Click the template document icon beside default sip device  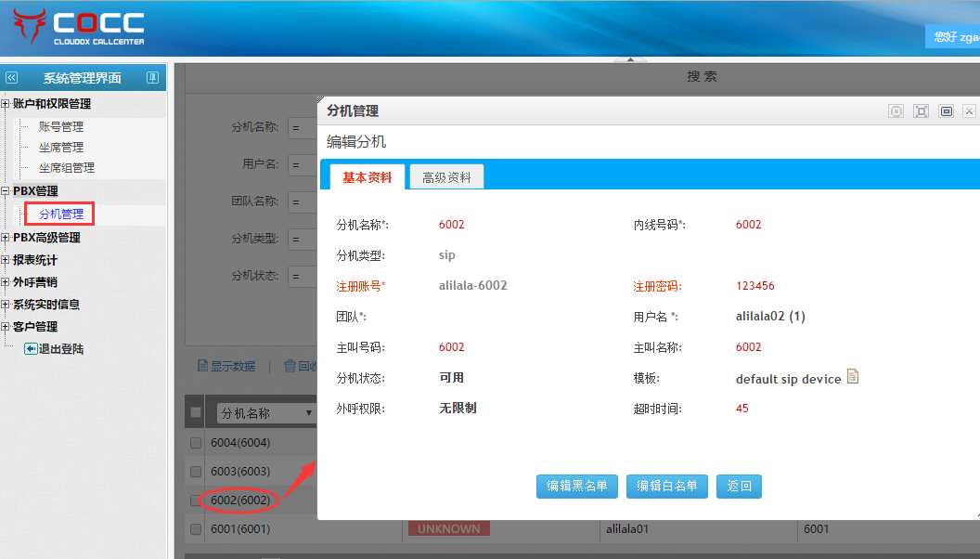[x=853, y=376]
